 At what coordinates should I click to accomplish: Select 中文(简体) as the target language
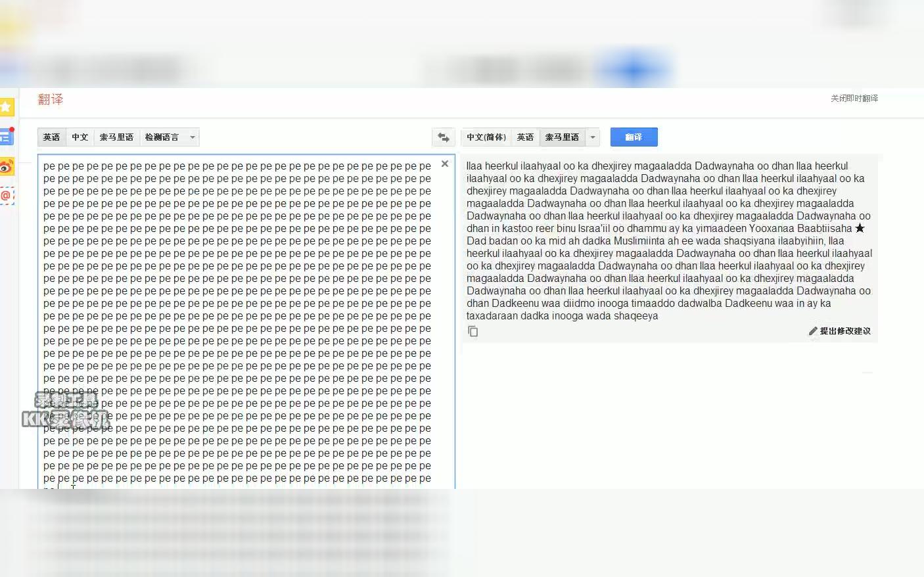pos(487,137)
